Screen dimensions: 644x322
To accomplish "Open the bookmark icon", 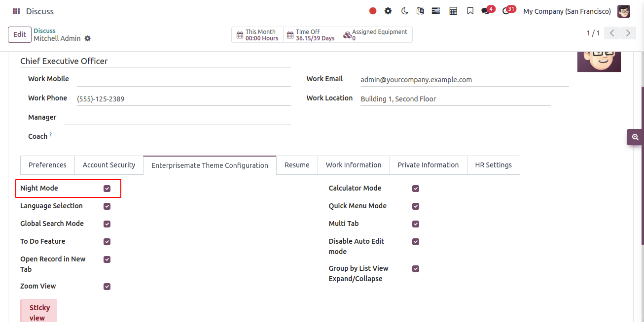I will pyautogui.click(x=470, y=11).
